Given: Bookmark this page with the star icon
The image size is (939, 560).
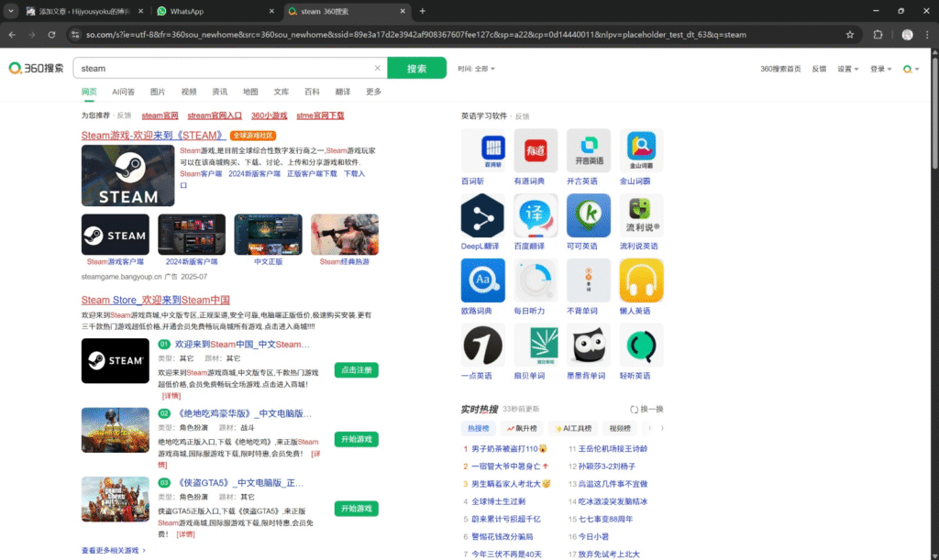Looking at the screenshot, I should coord(850,35).
